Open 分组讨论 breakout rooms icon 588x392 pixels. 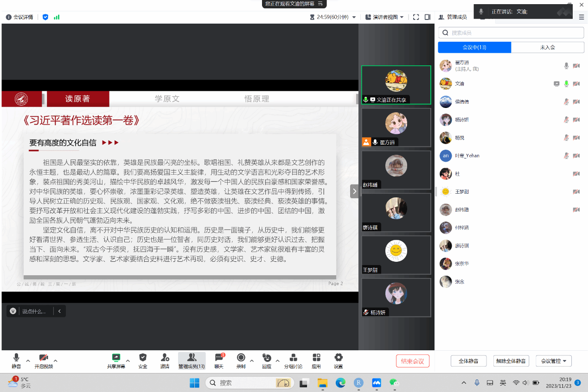click(293, 358)
